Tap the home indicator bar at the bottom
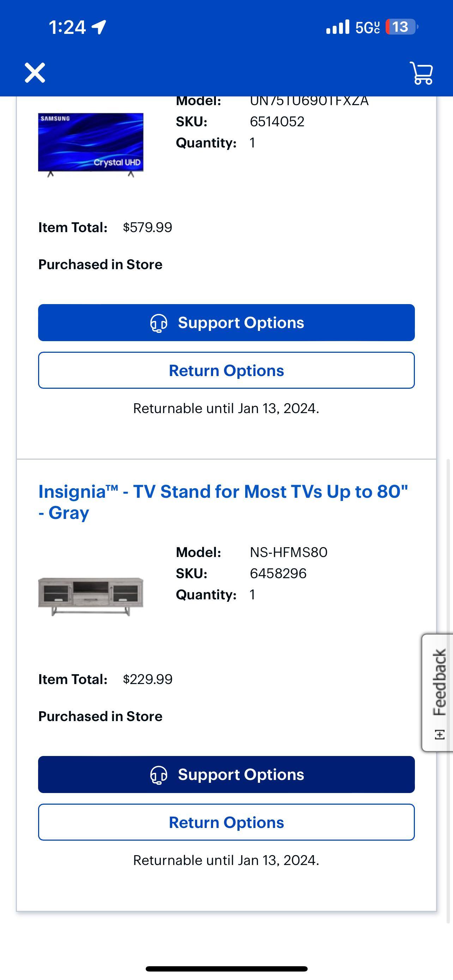Viewport: 453px width, 980px height. pos(226,969)
